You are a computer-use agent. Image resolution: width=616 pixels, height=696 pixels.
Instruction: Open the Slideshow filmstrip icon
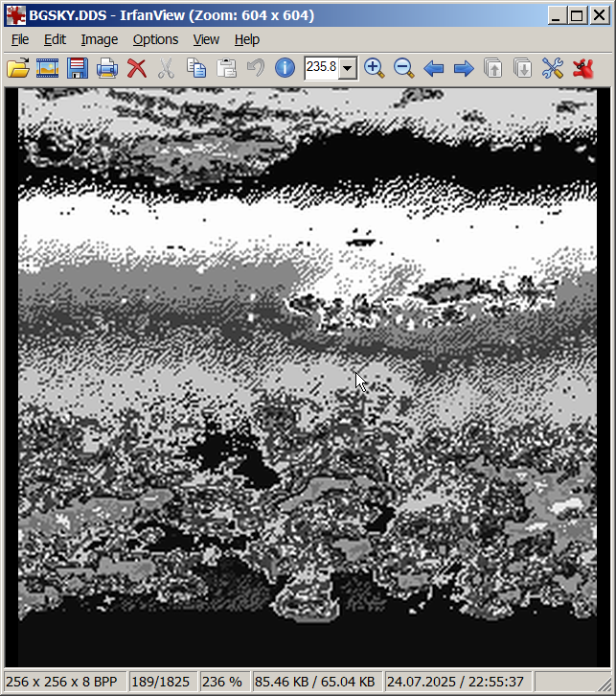pyautogui.click(x=48, y=68)
